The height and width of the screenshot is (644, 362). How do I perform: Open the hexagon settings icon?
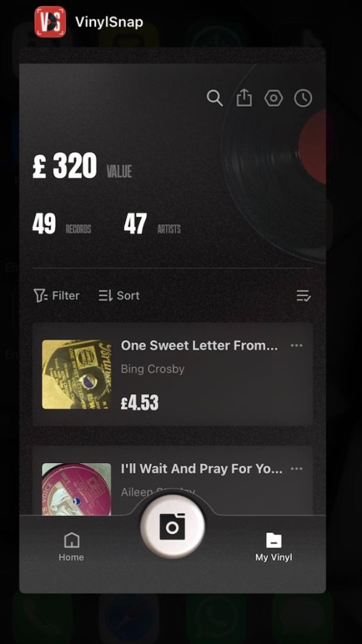[274, 99]
